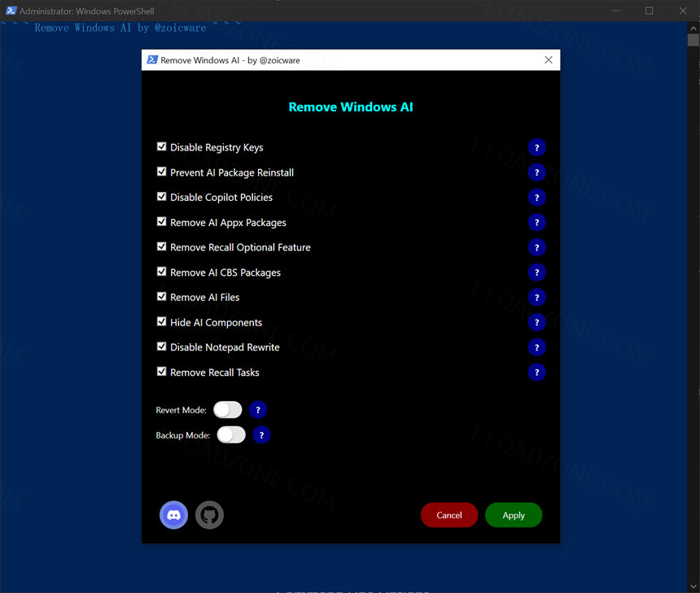Click the PowerShell icon in dialog title bar
The height and width of the screenshot is (593, 700).
(152, 60)
